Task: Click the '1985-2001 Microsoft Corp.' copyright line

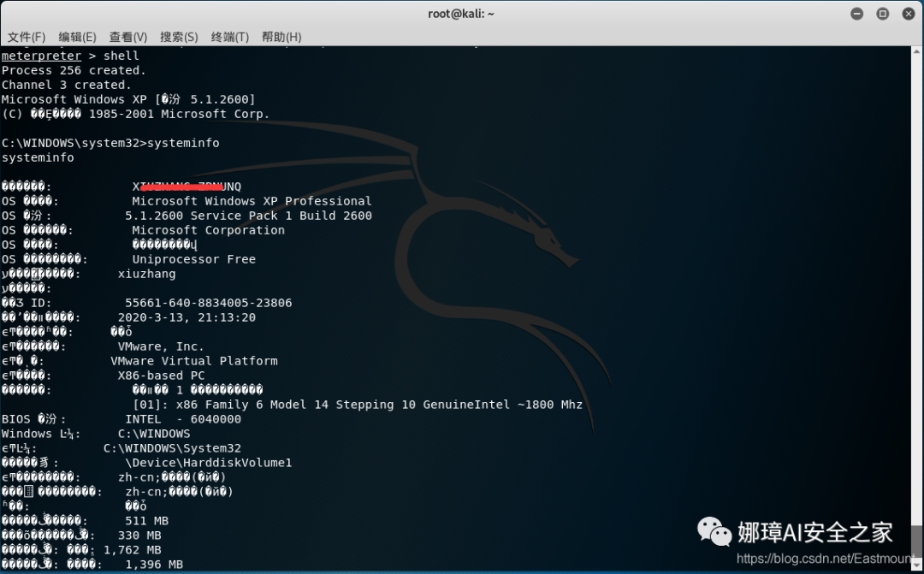Action: click(x=135, y=115)
